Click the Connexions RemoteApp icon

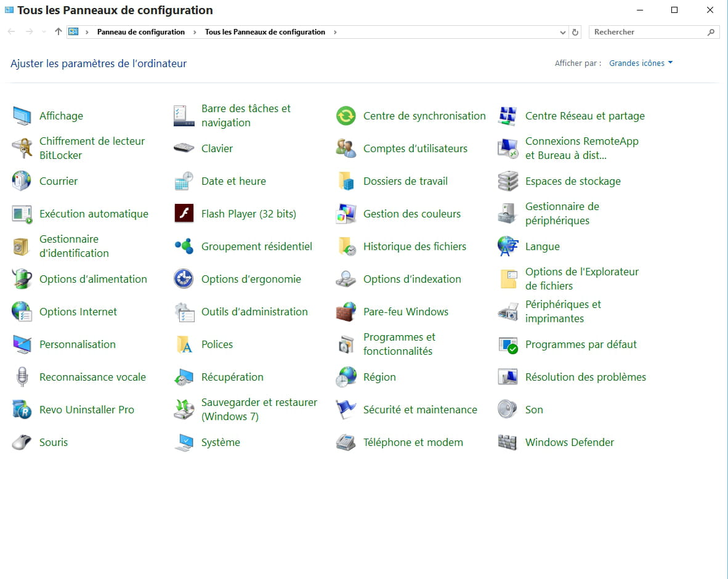(x=508, y=148)
